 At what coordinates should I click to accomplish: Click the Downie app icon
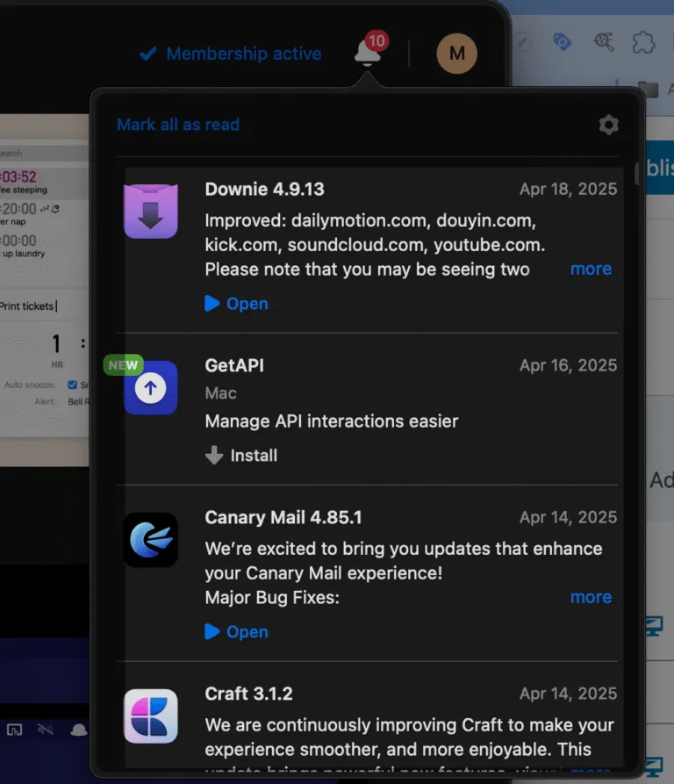tap(150, 212)
